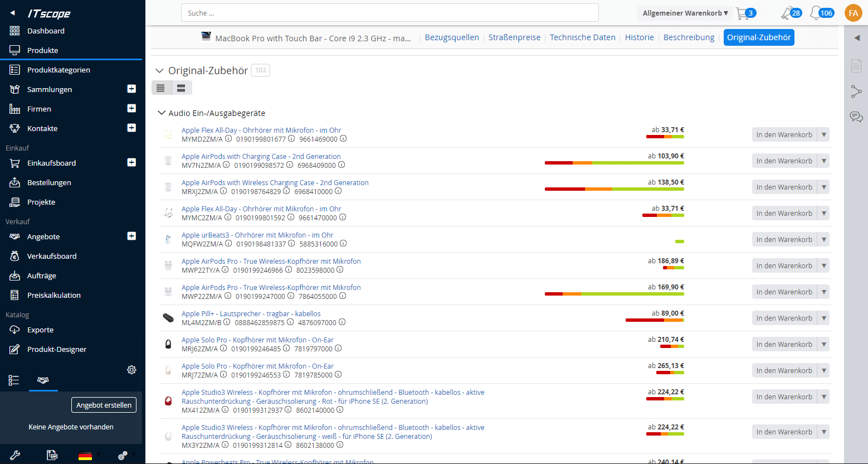Open Exporte in the sidebar
The image size is (868, 464).
click(x=40, y=330)
